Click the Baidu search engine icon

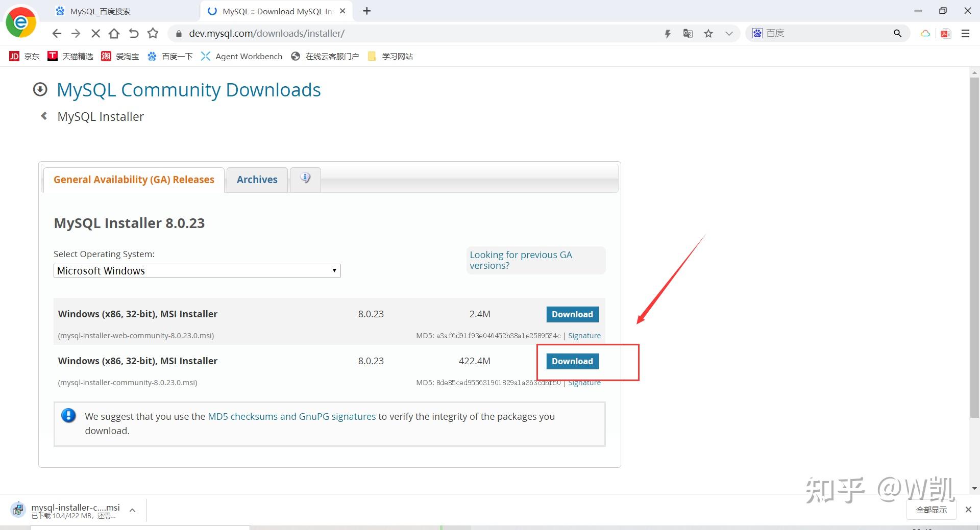[757, 33]
